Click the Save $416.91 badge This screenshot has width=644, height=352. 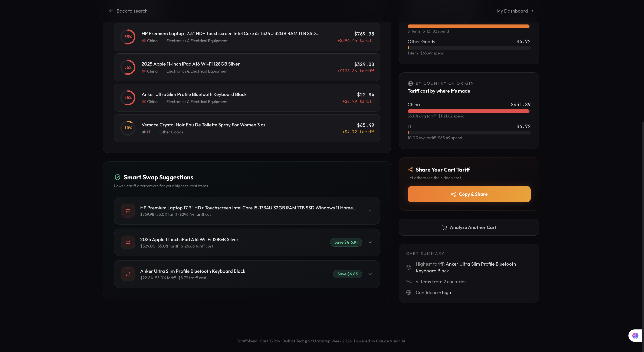point(346,242)
